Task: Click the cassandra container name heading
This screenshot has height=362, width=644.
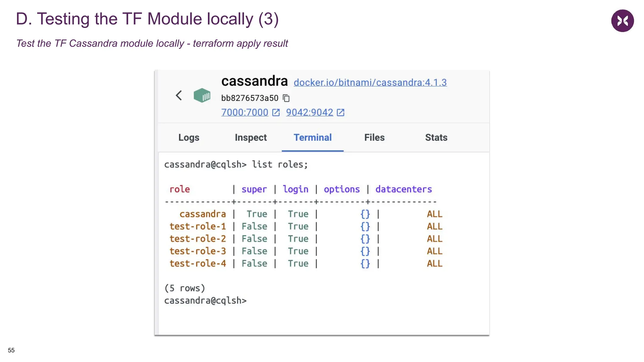Action: click(254, 81)
